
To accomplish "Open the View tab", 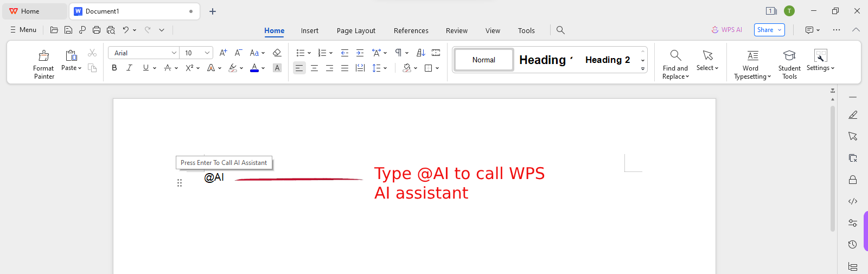I will pyautogui.click(x=493, y=30).
